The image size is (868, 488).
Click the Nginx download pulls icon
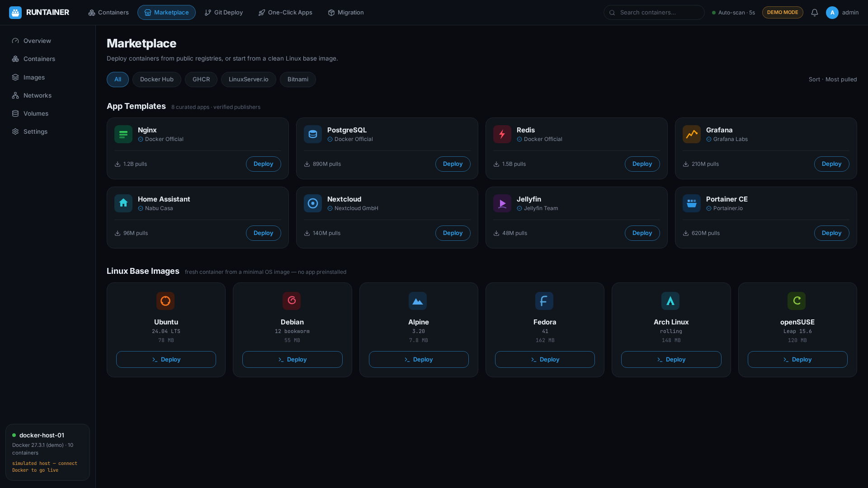(118, 164)
